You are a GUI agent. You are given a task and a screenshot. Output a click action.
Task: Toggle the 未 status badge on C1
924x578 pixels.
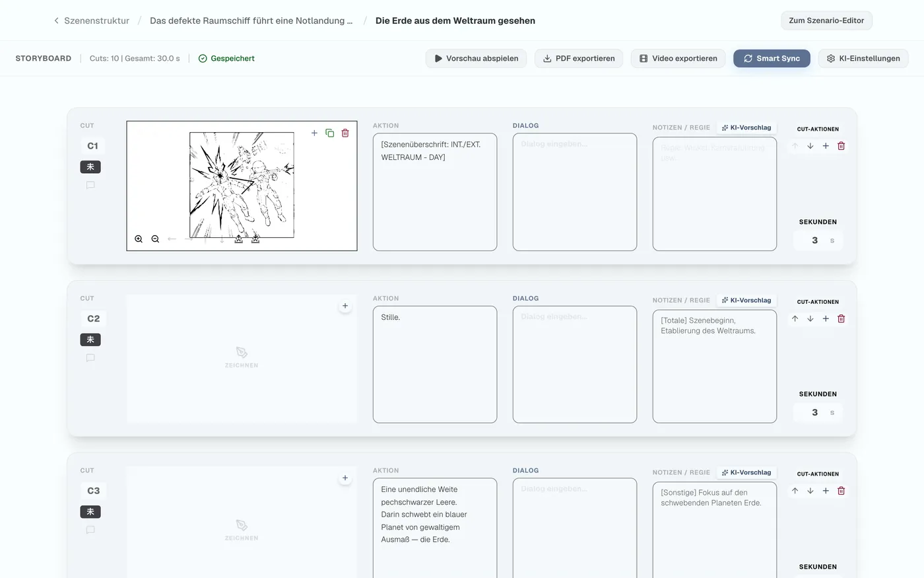[90, 167]
